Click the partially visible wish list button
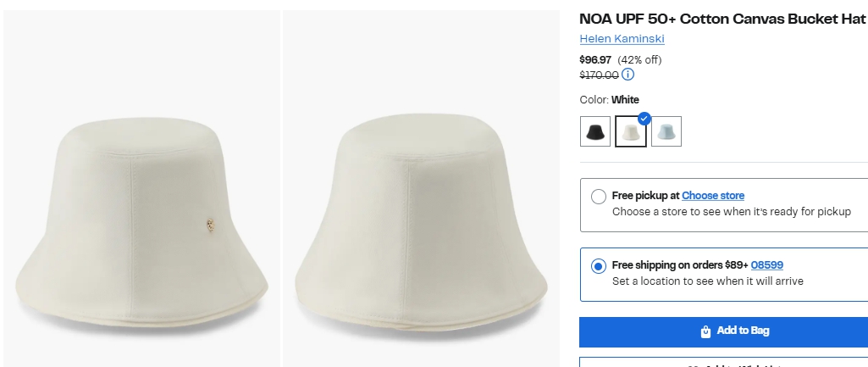This screenshot has height=367, width=868. (x=725, y=363)
